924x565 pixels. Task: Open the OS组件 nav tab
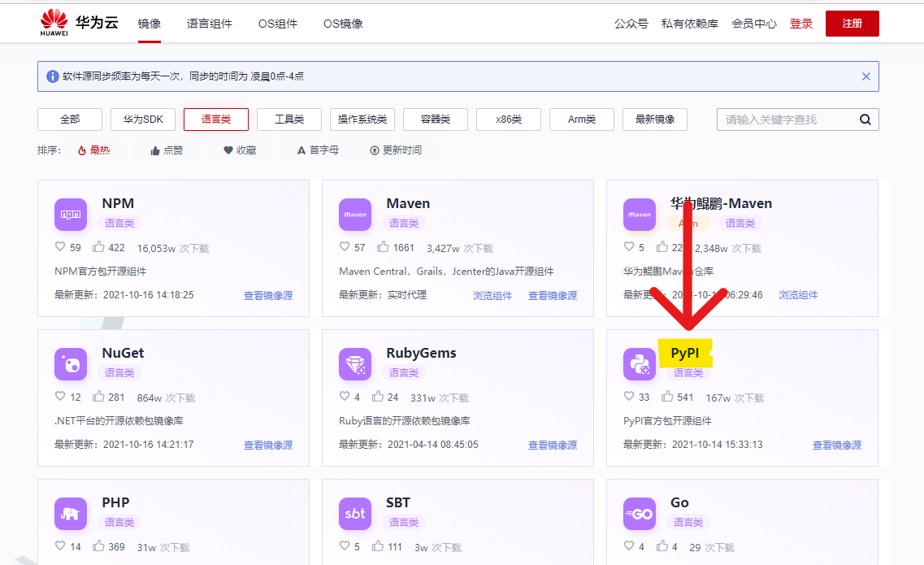click(x=278, y=24)
